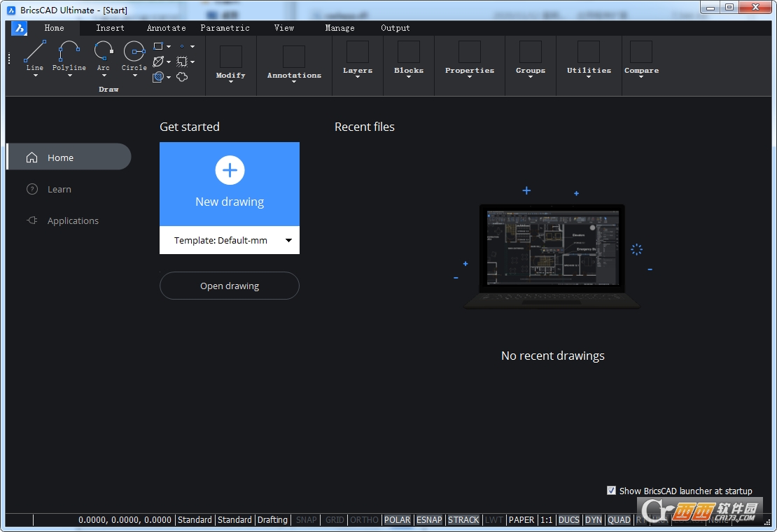Click the Compare panel icon

click(641, 52)
